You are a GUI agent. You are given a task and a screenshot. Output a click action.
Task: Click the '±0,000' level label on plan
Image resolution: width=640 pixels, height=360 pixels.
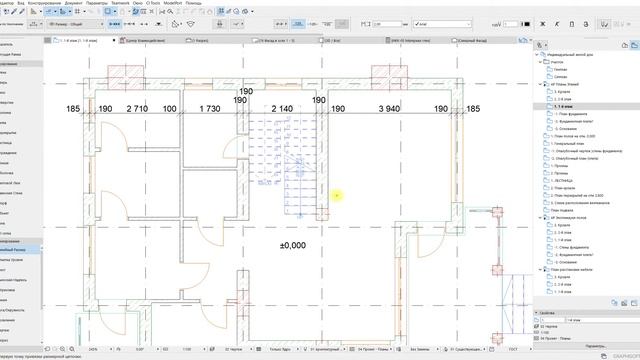tap(293, 245)
